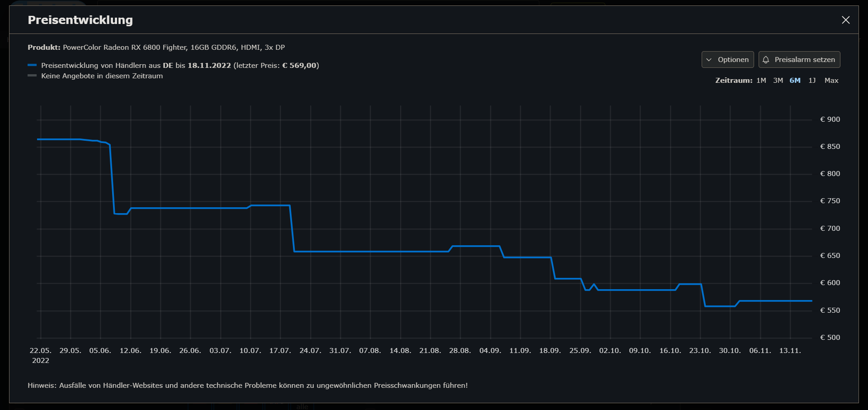Click the € 550 axis label

[x=830, y=310]
